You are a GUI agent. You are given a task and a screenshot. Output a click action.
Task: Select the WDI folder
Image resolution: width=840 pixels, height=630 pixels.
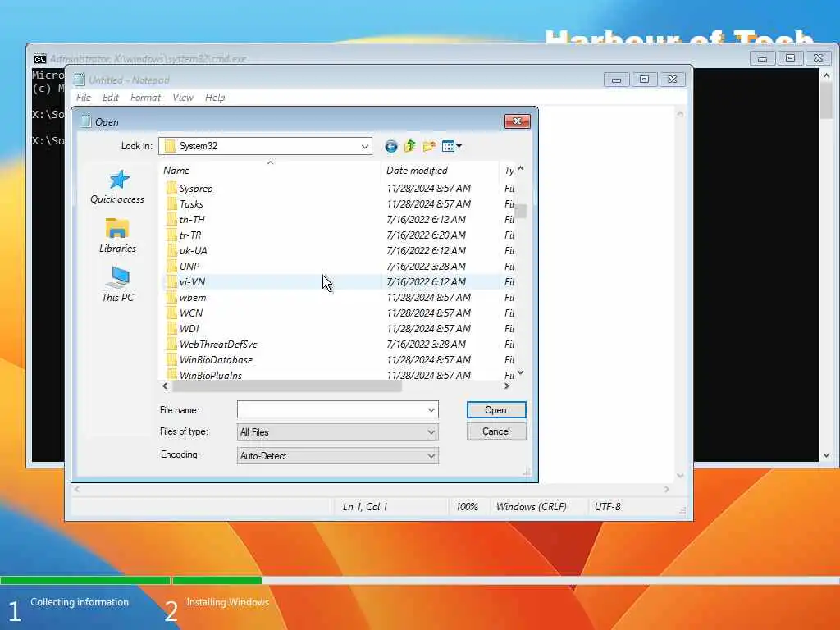(189, 328)
